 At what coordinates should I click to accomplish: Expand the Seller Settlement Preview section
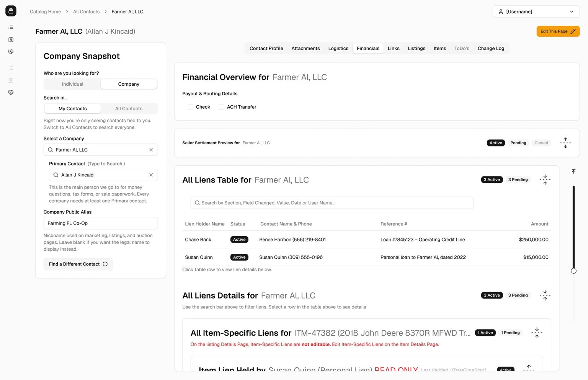(x=565, y=143)
